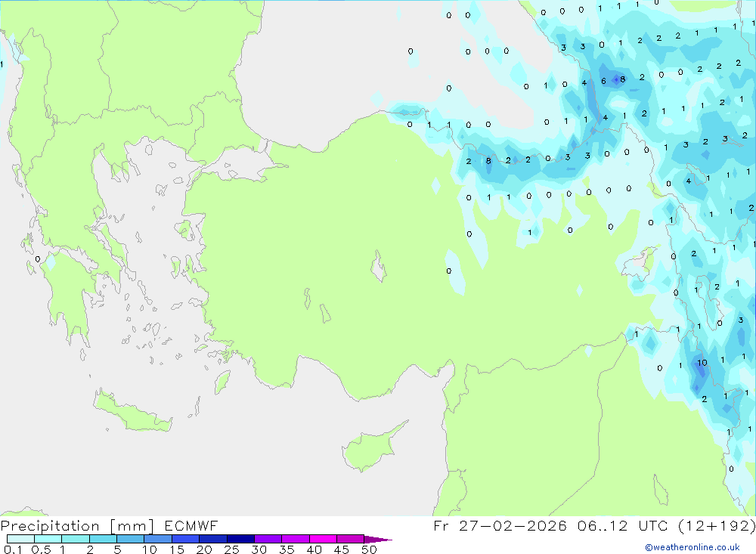Pick the 10–15 mm legend swatch
Image resolution: width=756 pixels, height=554 pixels.
(158, 539)
